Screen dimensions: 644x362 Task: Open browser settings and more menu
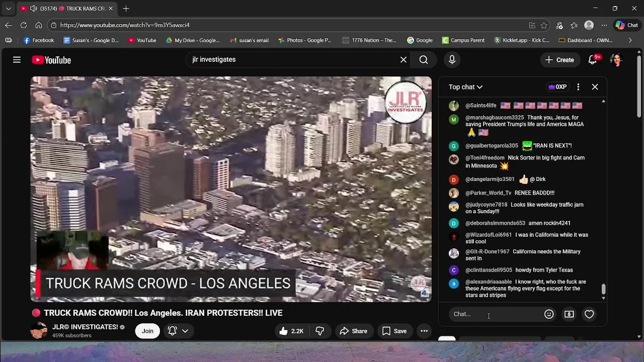click(x=604, y=25)
